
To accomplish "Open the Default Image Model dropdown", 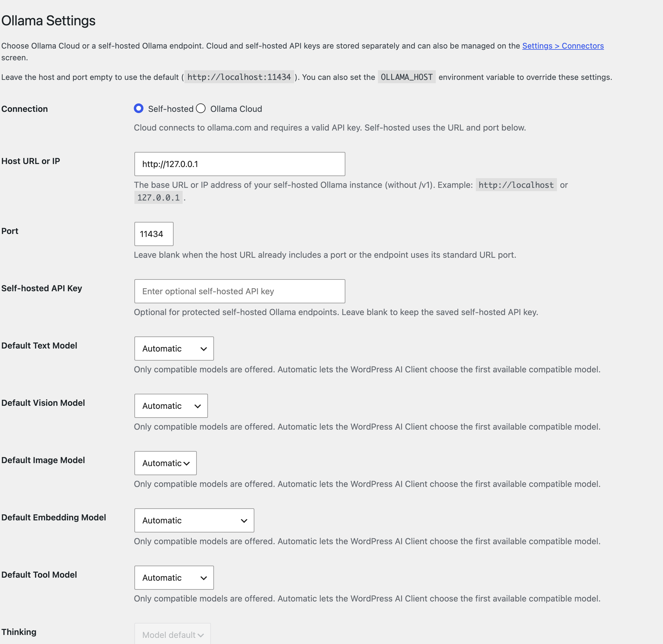I will coord(165,463).
